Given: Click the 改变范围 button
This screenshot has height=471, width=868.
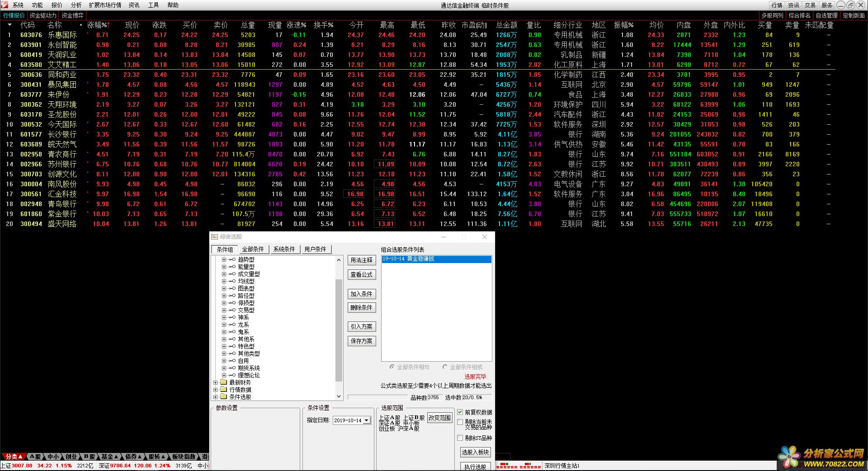Looking at the screenshot, I should click(439, 418).
